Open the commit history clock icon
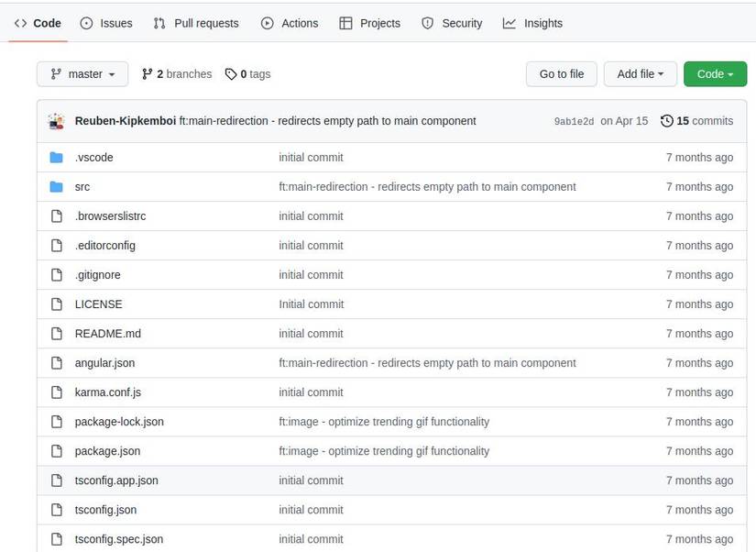Viewport: 756px width, 552px height. (667, 120)
